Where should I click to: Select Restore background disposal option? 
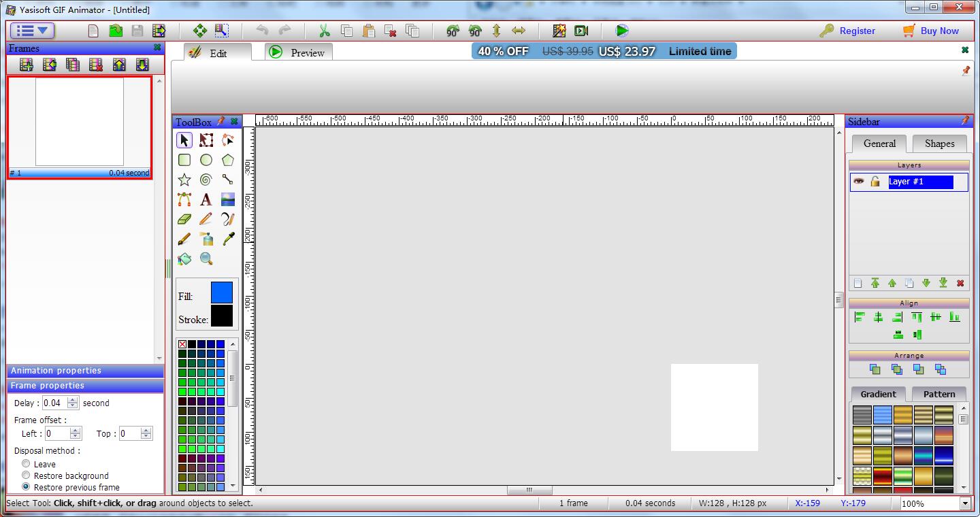point(27,476)
